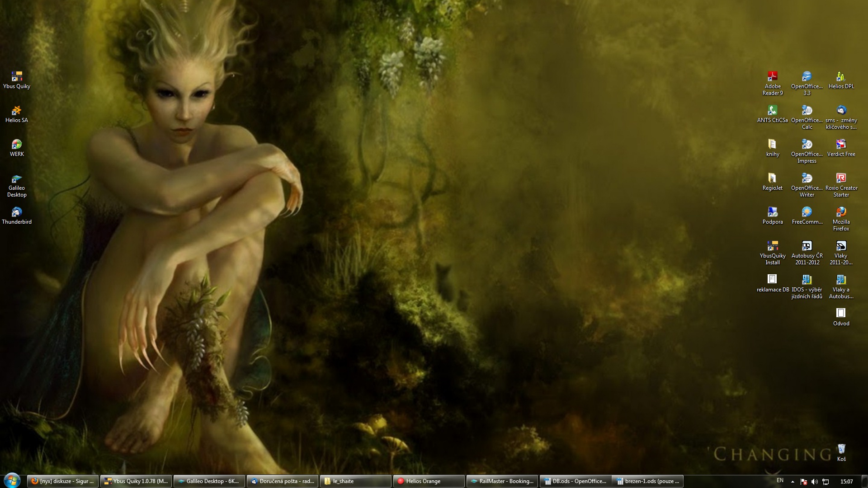Click the 15:07 system clock

click(x=846, y=482)
